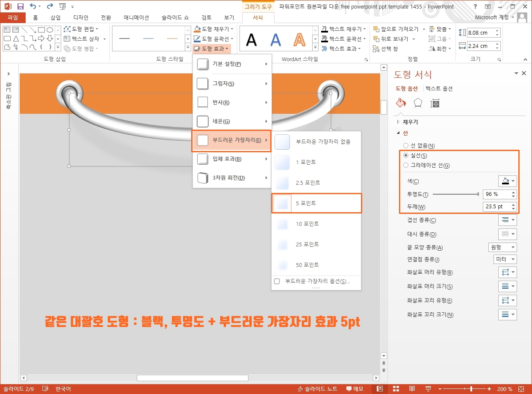This screenshot has height=394, width=532.
Task: Click the 선택 창 selection pane button
Action: [x=385, y=49]
